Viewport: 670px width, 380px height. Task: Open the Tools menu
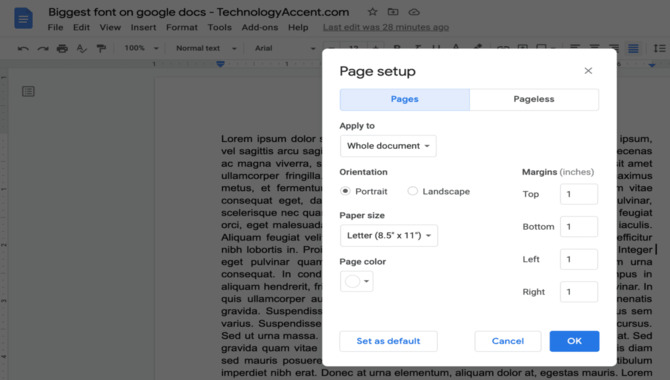click(x=219, y=27)
